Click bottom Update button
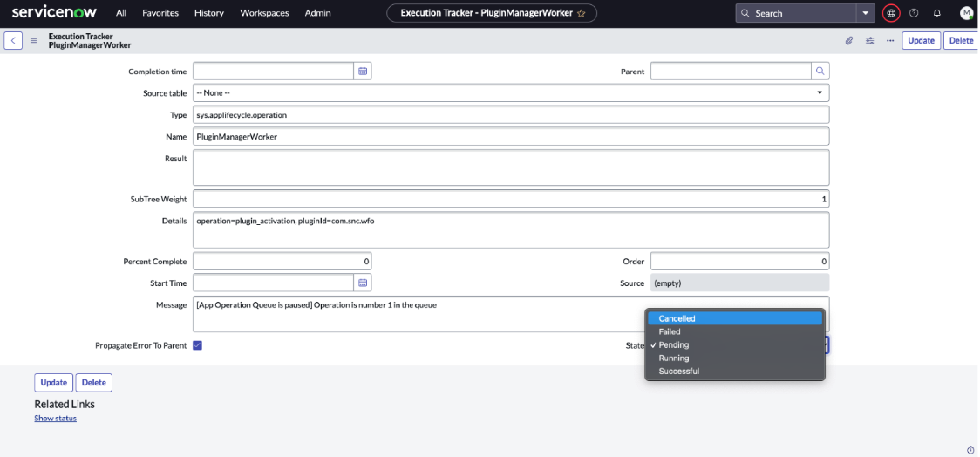The width and height of the screenshot is (980, 457). click(54, 383)
